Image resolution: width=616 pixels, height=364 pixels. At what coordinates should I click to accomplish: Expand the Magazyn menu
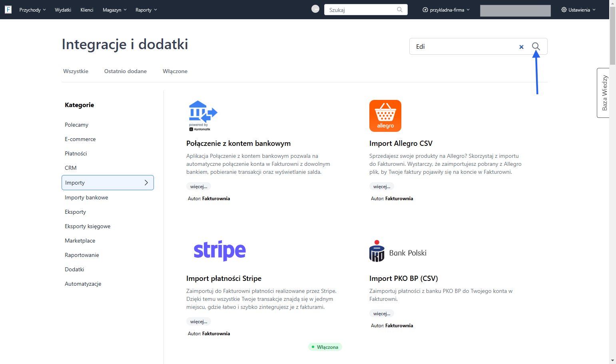tap(115, 10)
